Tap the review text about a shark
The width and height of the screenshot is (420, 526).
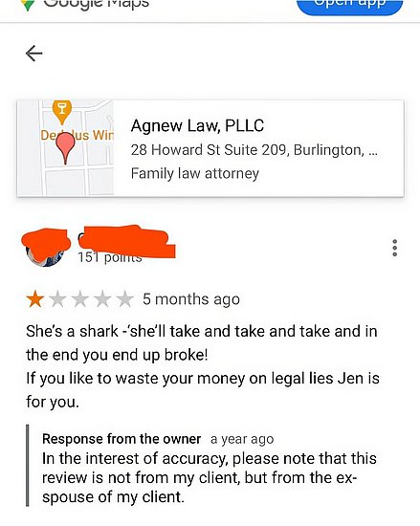203,366
